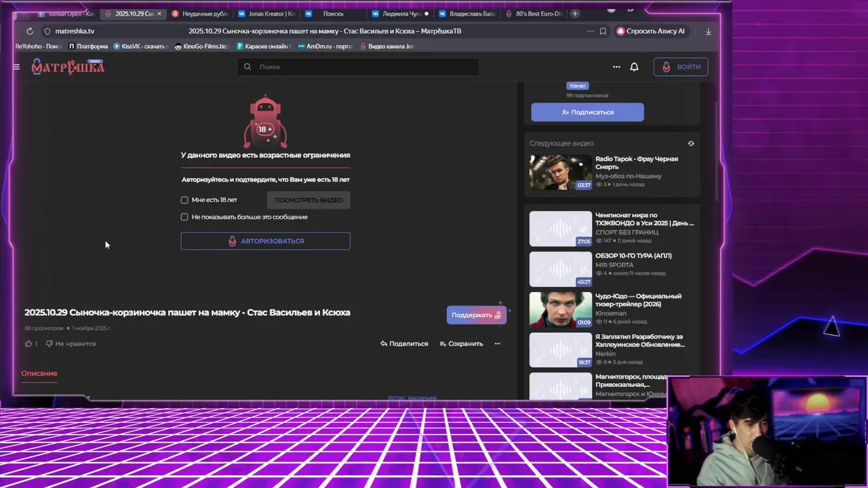The width and height of the screenshot is (868, 488).
Task: Click the search magnifier icon
Action: [248, 66]
